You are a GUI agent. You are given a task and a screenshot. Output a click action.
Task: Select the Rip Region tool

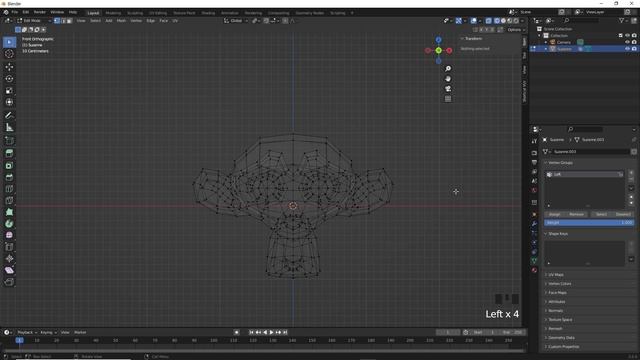click(9, 282)
